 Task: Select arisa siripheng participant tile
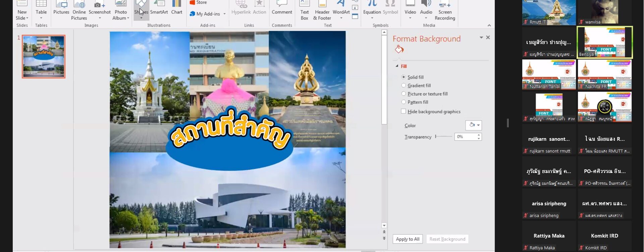click(x=549, y=204)
